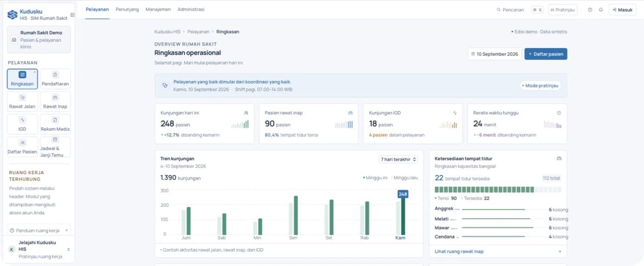Click the "1.390 kunjungan" total
644x266 pixels.
pos(180,178)
